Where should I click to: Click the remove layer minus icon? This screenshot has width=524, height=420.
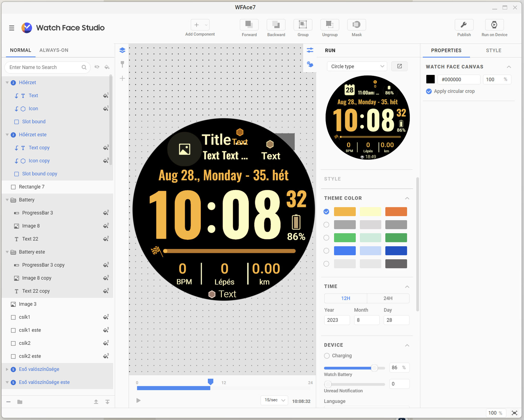8,402
